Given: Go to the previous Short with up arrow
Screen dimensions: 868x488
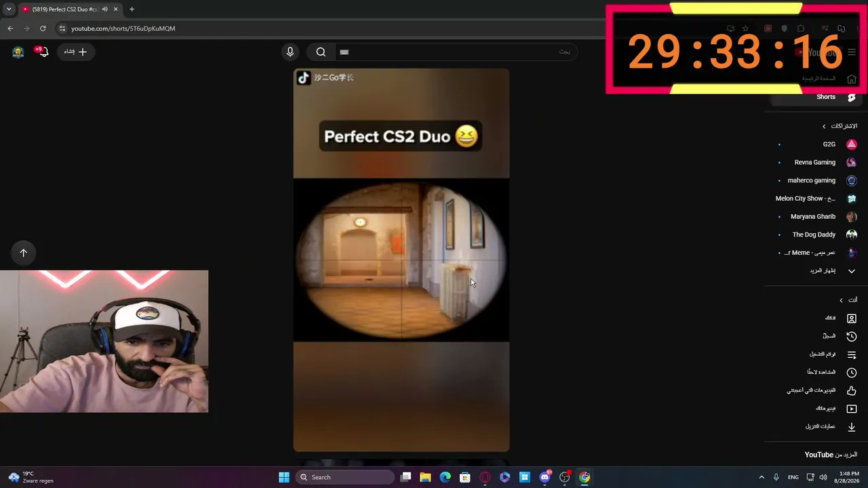Looking at the screenshot, I should (23, 253).
